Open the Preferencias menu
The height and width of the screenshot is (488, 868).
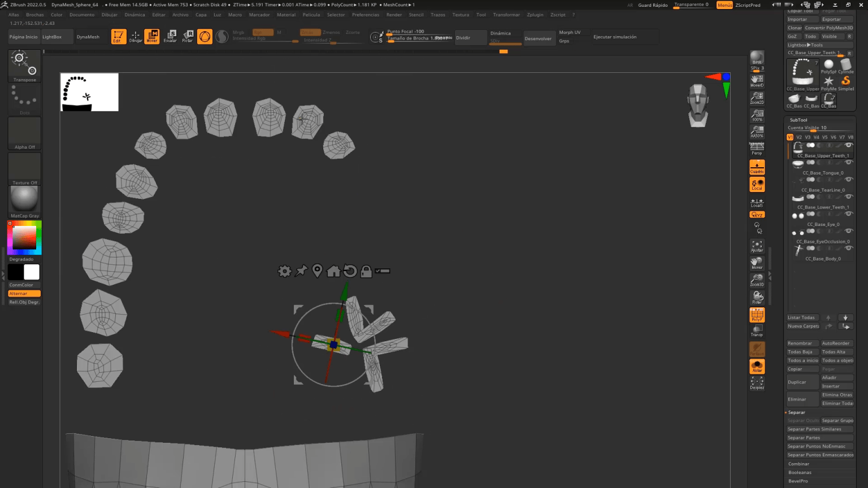point(366,15)
